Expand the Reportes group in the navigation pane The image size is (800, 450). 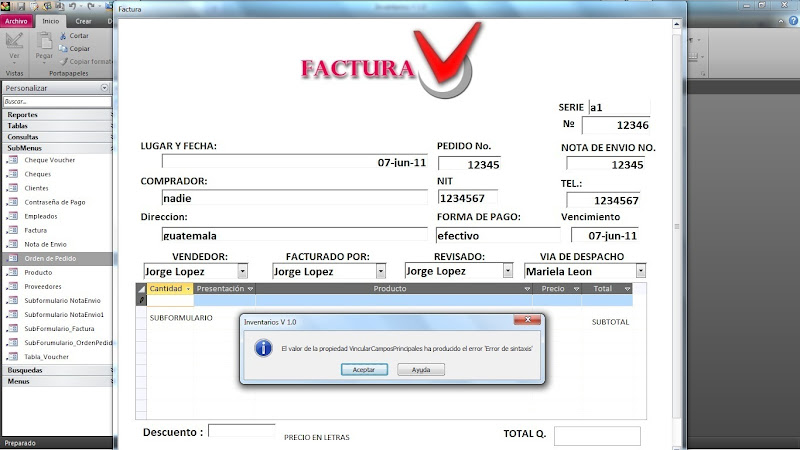click(111, 115)
